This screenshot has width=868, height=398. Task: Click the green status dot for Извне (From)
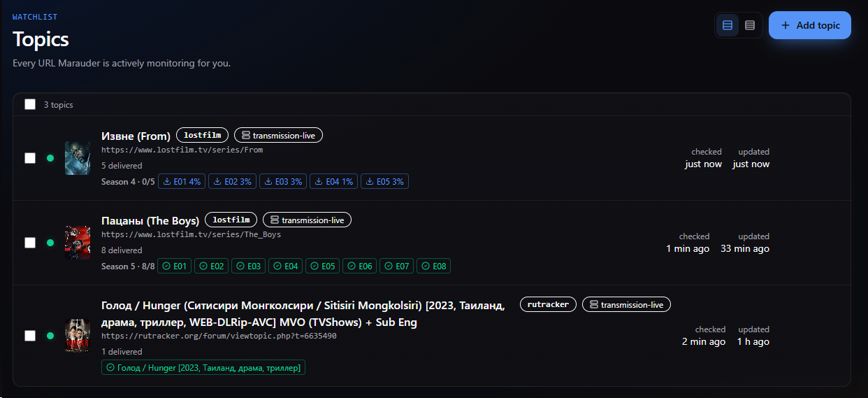(x=50, y=158)
